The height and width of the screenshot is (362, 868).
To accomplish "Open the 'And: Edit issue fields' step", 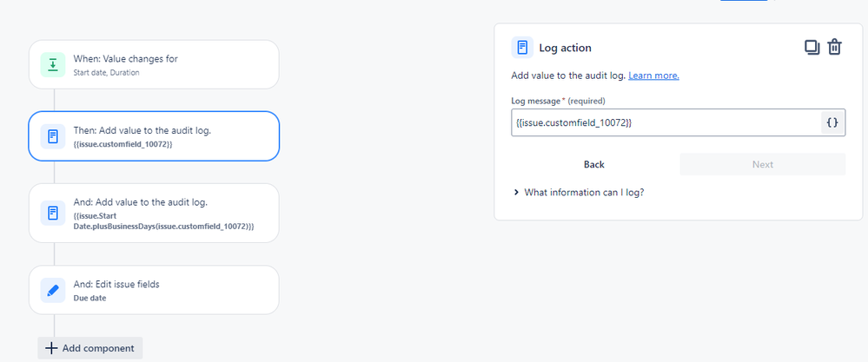I will click(x=154, y=290).
